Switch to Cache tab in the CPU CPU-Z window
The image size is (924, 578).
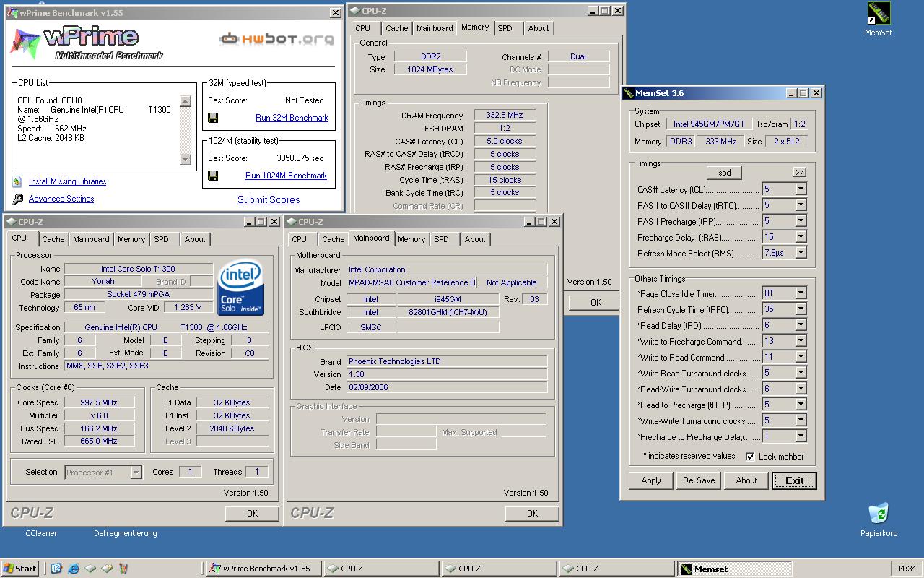coord(53,239)
